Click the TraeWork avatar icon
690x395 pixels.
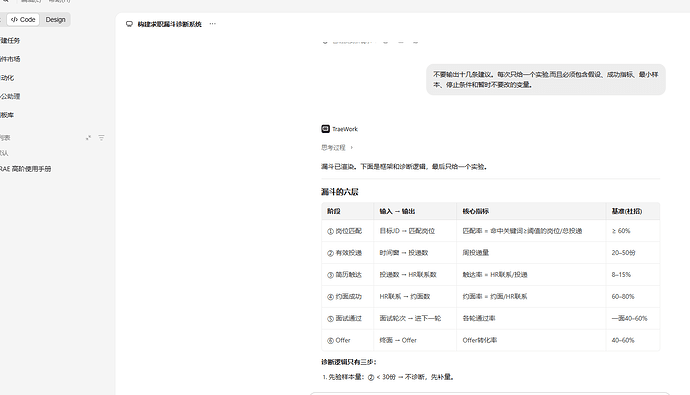click(326, 129)
